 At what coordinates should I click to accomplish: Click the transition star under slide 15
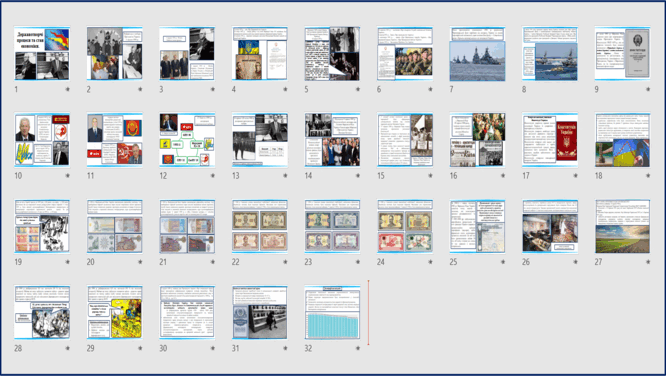click(x=431, y=175)
